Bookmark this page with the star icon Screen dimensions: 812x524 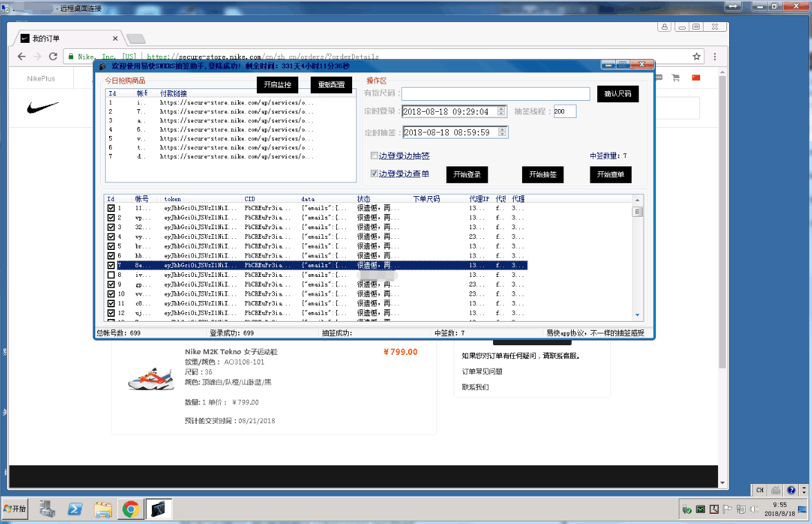coord(697,57)
